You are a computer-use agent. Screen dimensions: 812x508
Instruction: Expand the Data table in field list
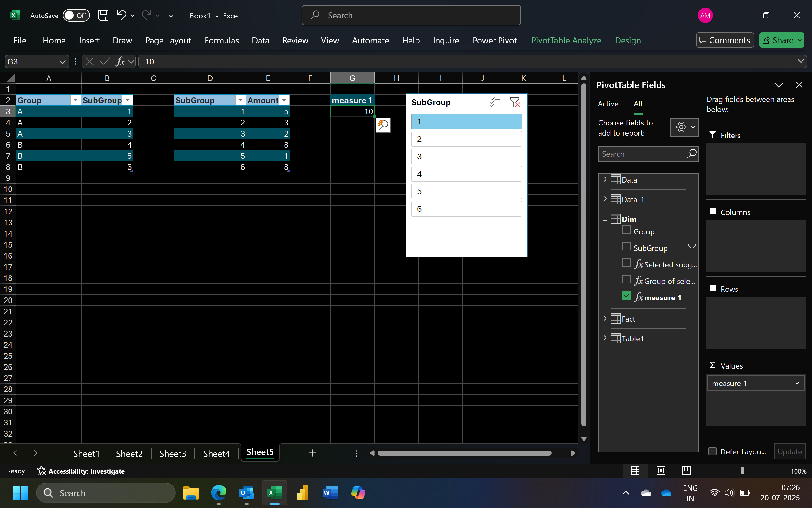(605, 179)
